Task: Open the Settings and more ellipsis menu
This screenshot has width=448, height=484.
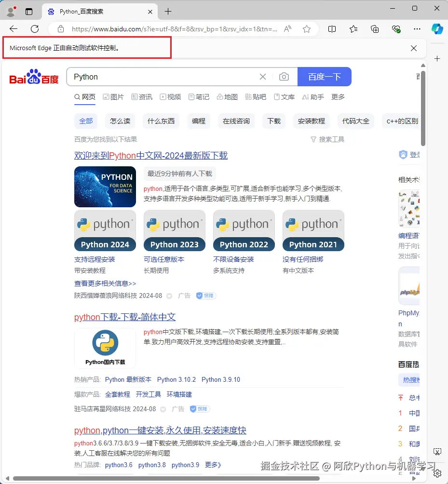Action: click(x=417, y=29)
